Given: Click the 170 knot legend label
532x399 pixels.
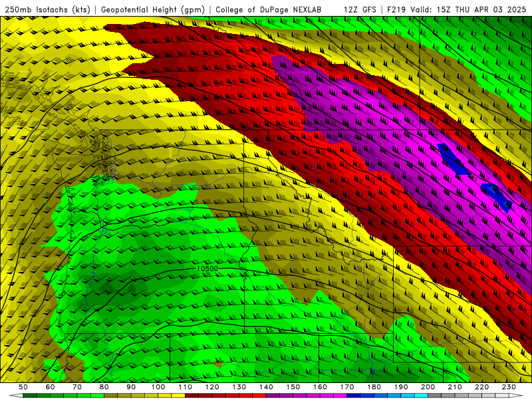Looking at the screenshot, I should point(347,387).
